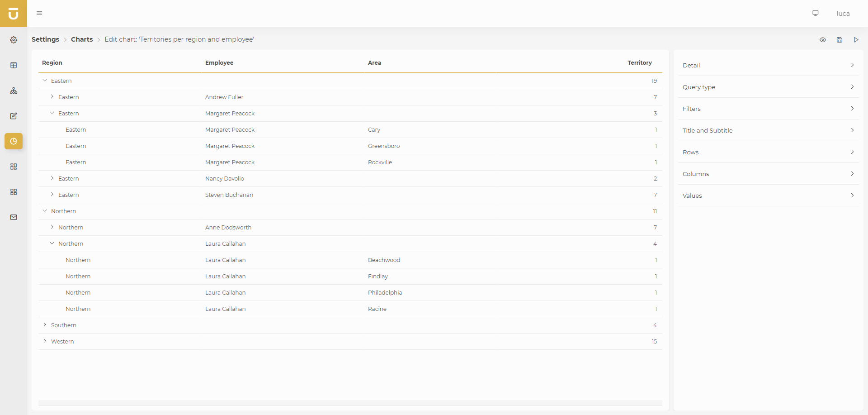Expand the Southern region row
The width and height of the screenshot is (868, 415).
[45, 325]
